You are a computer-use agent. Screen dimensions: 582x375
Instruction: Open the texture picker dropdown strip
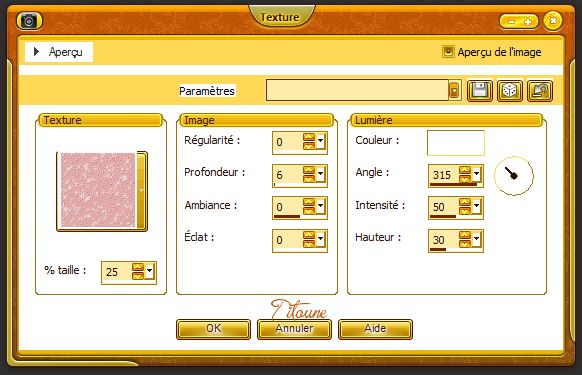(x=141, y=190)
